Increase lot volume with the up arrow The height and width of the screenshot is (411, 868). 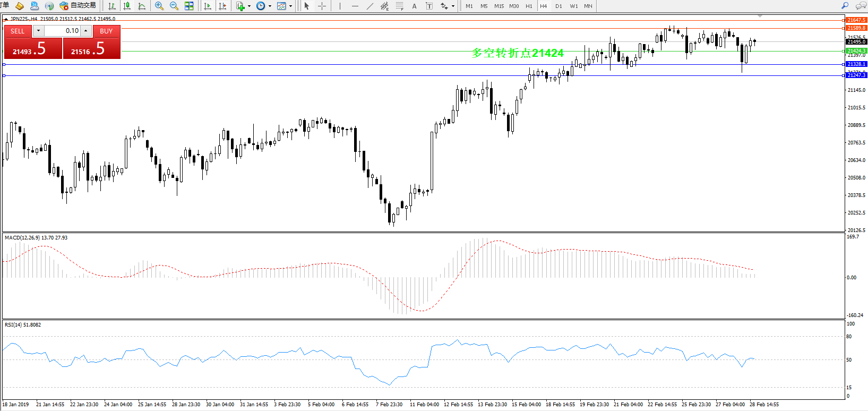(86, 31)
